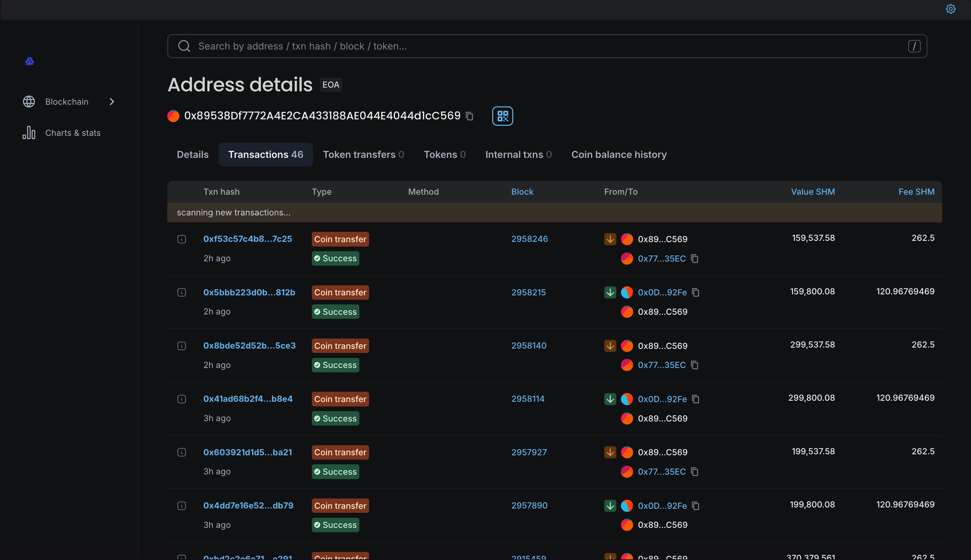971x560 pixels.
Task: Click the colored avatar next to the address
Action: [173, 116]
